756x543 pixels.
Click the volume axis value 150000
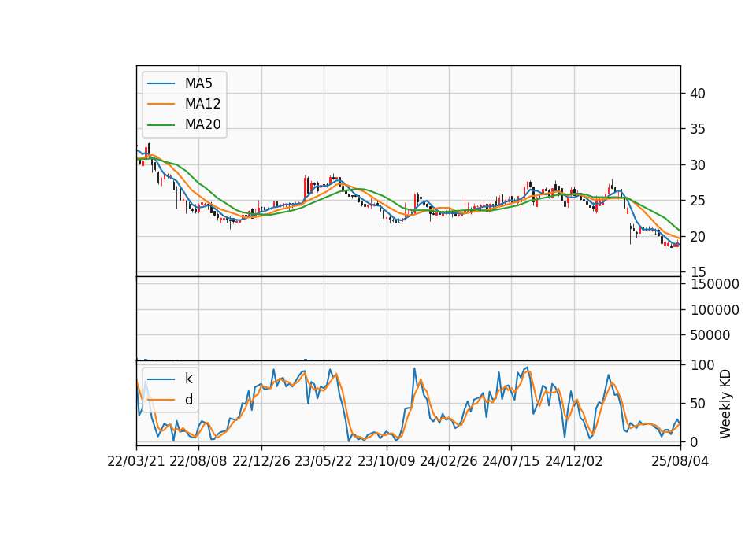pyautogui.click(x=714, y=284)
